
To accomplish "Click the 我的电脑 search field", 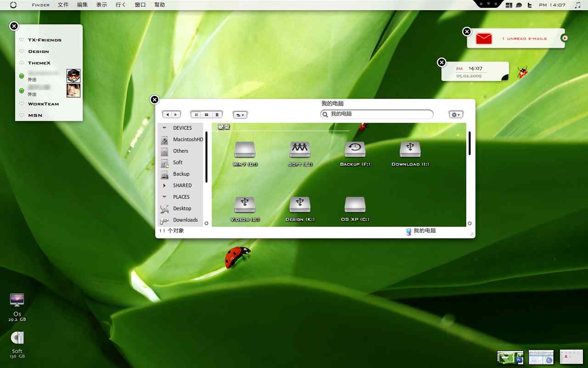I will pyautogui.click(x=377, y=114).
